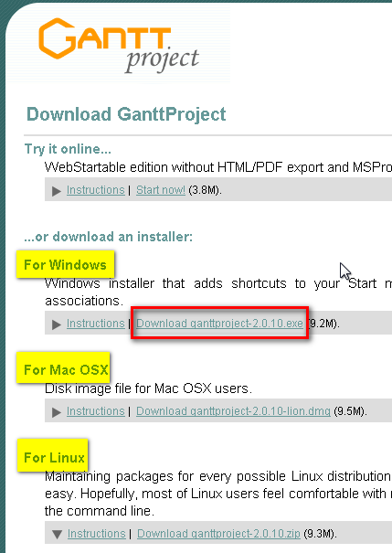Image resolution: width=392 pixels, height=553 pixels.
Task: Click the GanttProject logo
Action: (x=119, y=46)
